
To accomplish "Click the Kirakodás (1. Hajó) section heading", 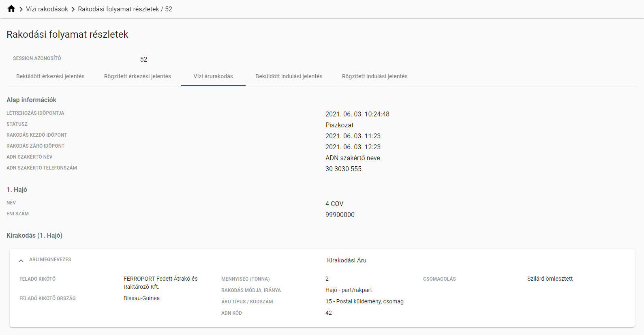I will click(x=34, y=236).
